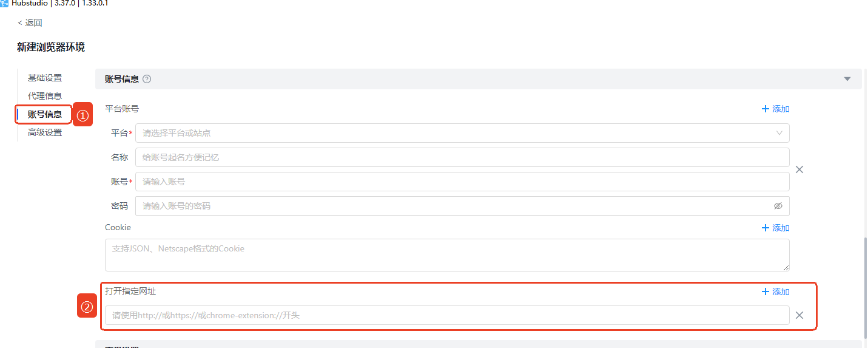The image size is (868, 348).
Task: Go back via 返回 link
Action: click(30, 23)
